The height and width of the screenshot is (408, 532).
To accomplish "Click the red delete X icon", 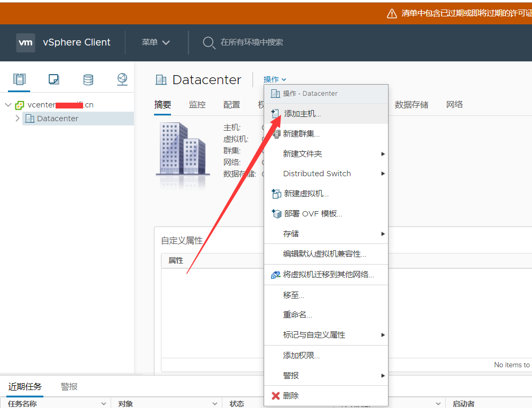I will click(275, 396).
